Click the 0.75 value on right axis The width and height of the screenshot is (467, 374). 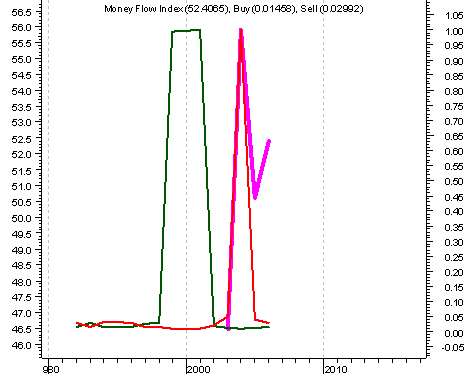[x=454, y=107]
